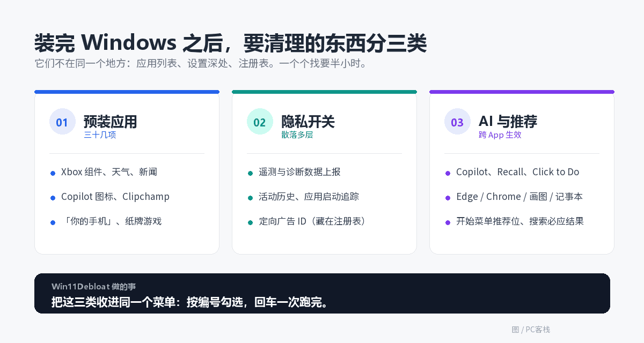Screen dimensions: 644x343
Task: Click the 三十几项 subtitle
Action: click(100, 135)
